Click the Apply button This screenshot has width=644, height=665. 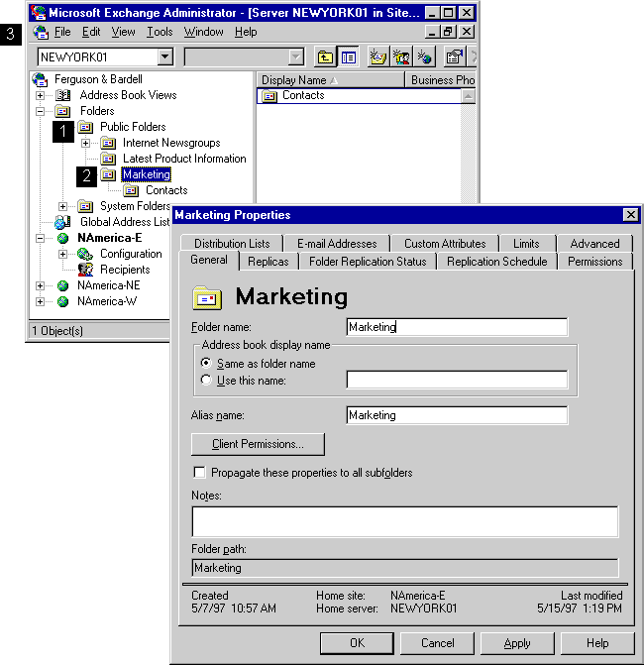(517, 643)
